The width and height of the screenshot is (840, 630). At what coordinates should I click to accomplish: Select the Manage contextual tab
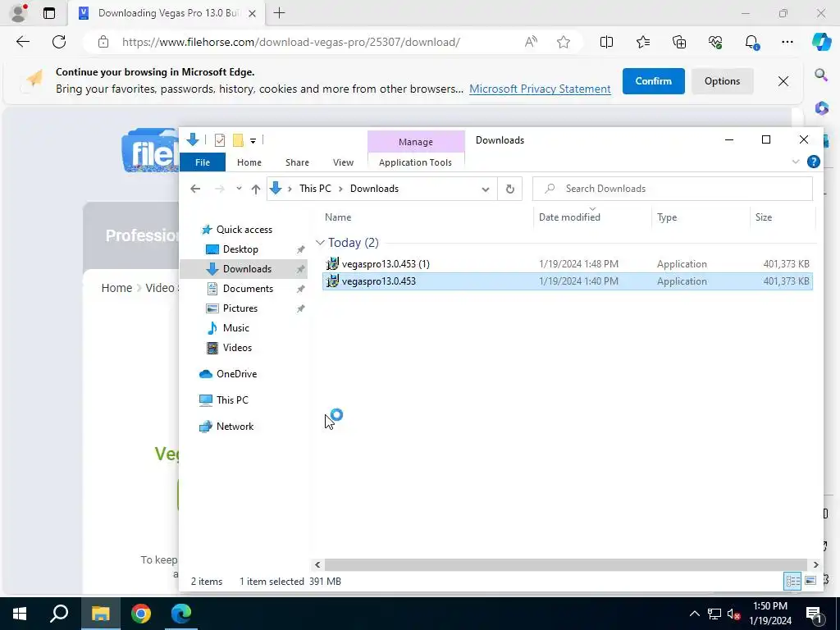click(x=416, y=142)
